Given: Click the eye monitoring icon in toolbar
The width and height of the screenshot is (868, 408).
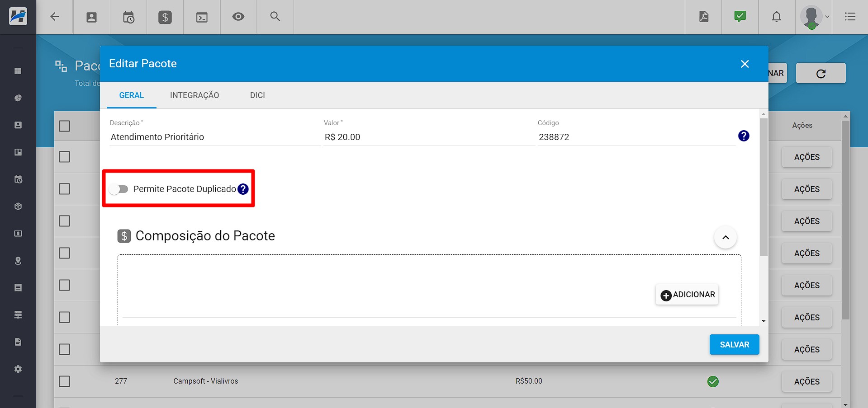Looking at the screenshot, I should pos(238,17).
